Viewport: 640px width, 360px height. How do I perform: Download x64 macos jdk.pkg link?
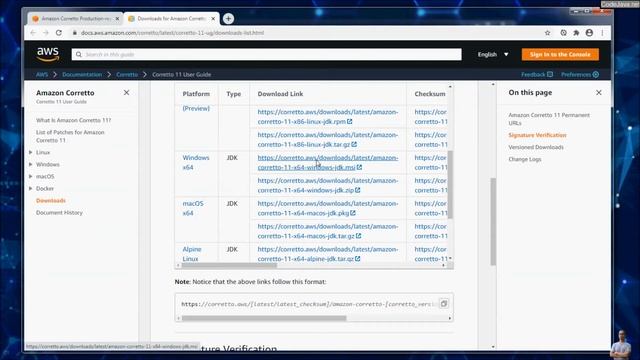[327, 208]
